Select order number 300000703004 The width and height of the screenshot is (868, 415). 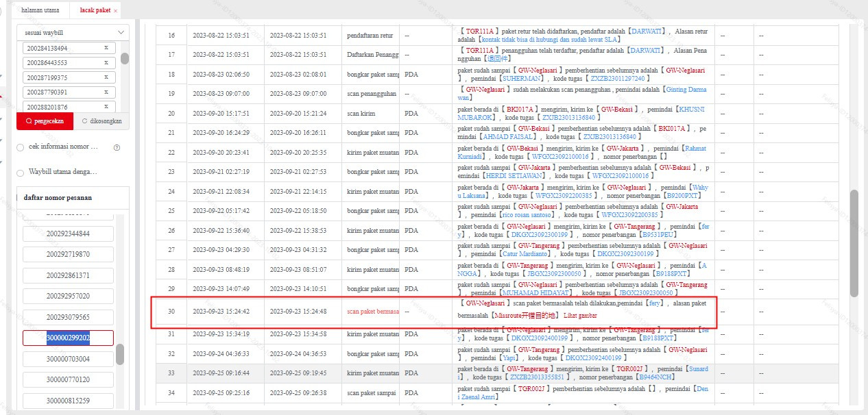68,359
